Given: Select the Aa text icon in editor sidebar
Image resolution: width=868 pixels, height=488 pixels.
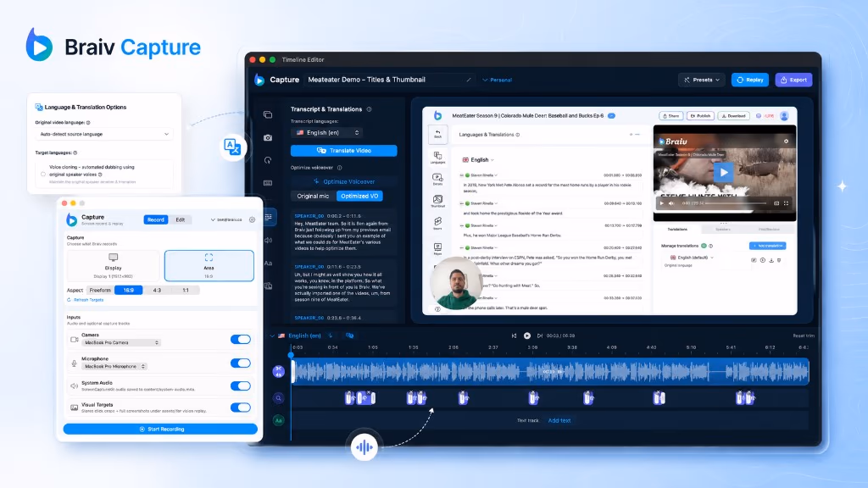Looking at the screenshot, I should click(x=268, y=263).
